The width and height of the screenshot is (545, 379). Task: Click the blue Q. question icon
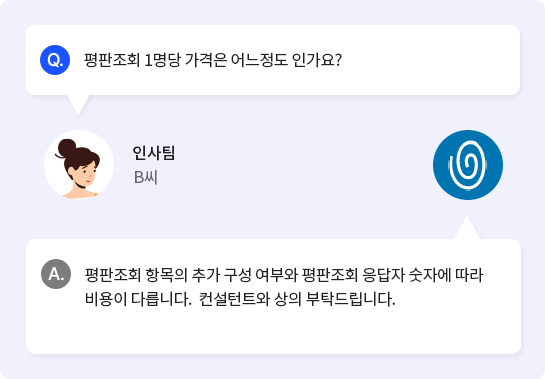tap(55, 60)
